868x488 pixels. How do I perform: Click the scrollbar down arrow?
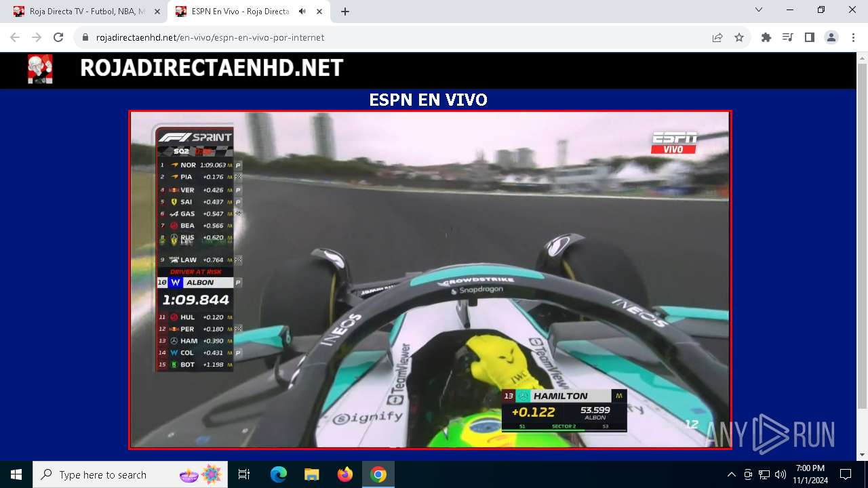coord(862,455)
